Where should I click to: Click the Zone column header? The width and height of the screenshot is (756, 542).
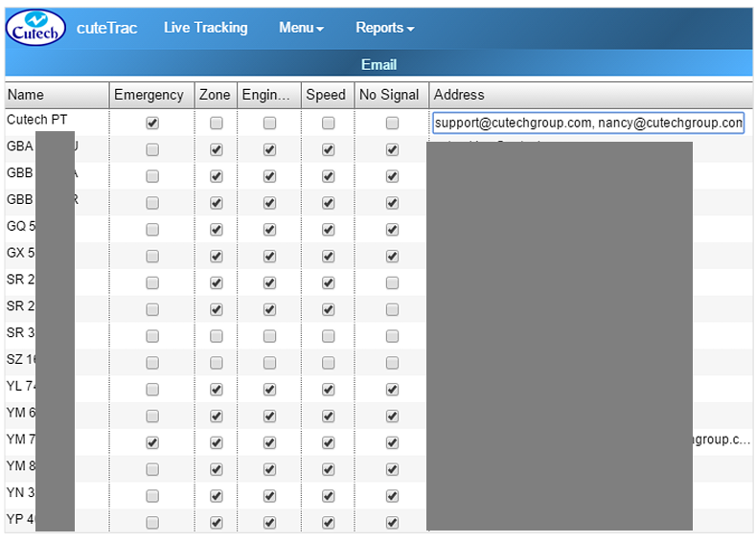point(215,95)
